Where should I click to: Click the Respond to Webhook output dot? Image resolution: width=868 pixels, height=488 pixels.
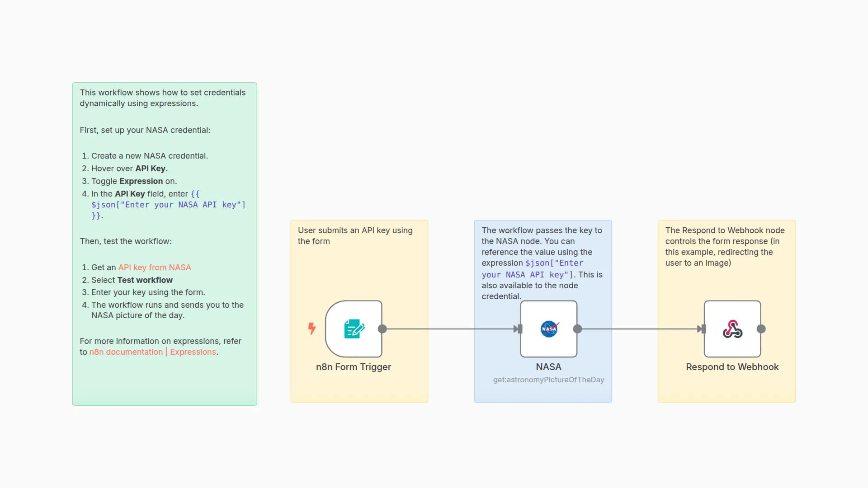point(761,329)
